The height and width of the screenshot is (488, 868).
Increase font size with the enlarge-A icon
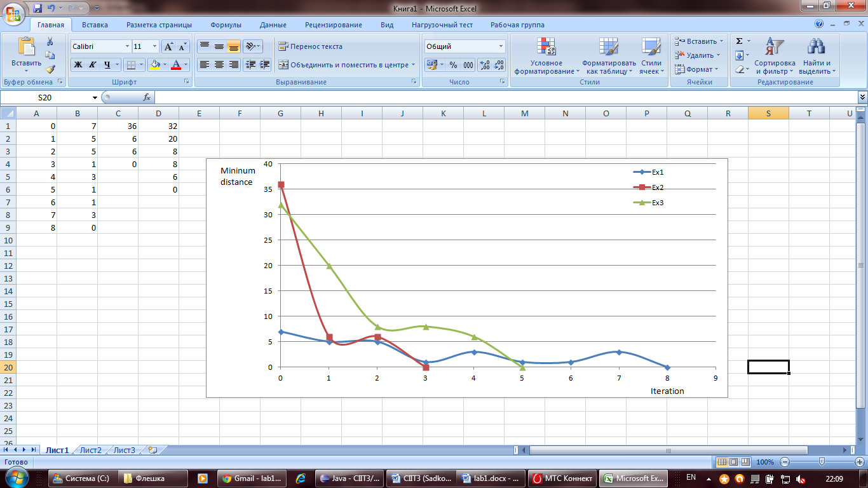[x=168, y=46]
